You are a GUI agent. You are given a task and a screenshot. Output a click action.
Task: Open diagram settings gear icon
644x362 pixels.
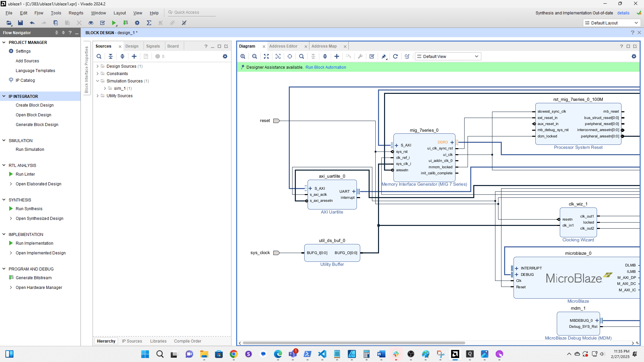(x=634, y=56)
